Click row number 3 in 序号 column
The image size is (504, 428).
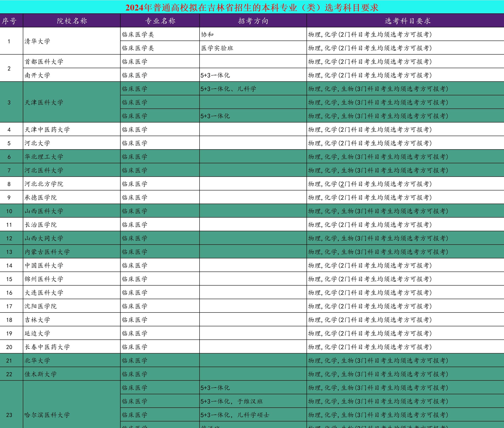click(11, 102)
